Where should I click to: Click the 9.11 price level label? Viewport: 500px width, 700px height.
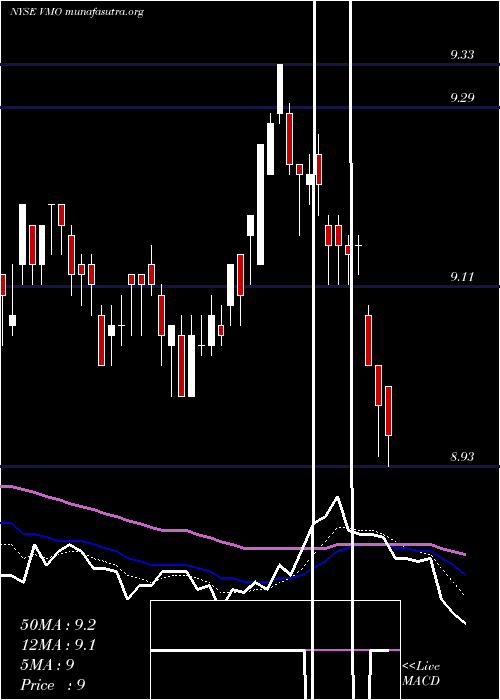[462, 277]
